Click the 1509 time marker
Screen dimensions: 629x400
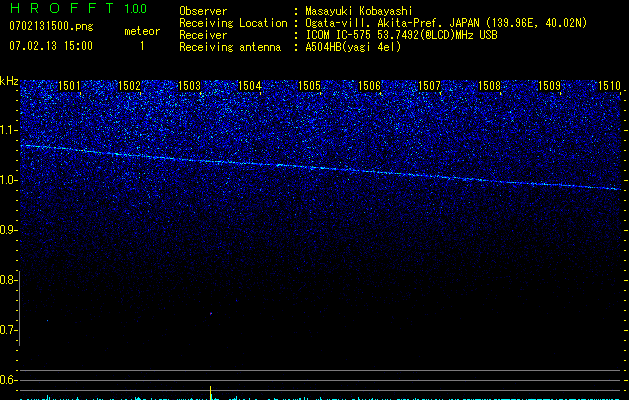[x=549, y=86]
